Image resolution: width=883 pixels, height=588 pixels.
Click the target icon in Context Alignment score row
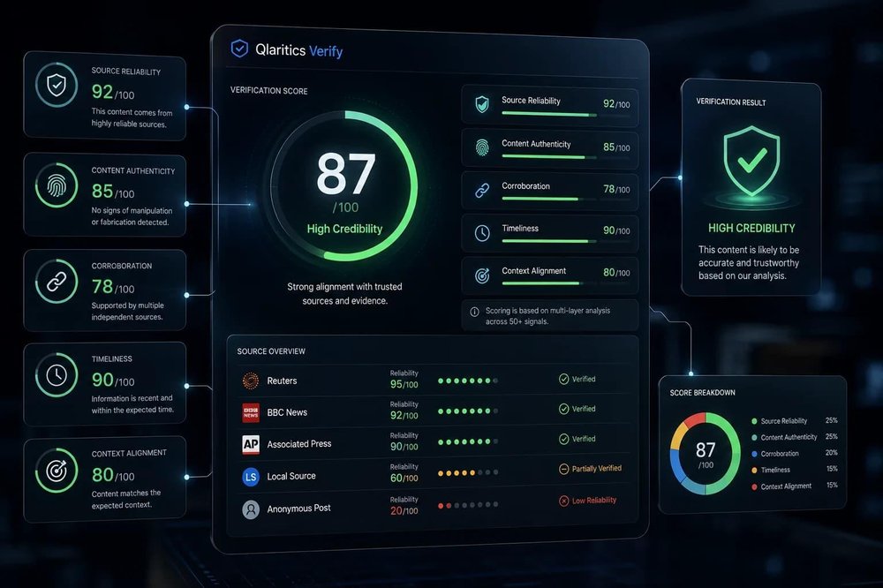click(482, 275)
